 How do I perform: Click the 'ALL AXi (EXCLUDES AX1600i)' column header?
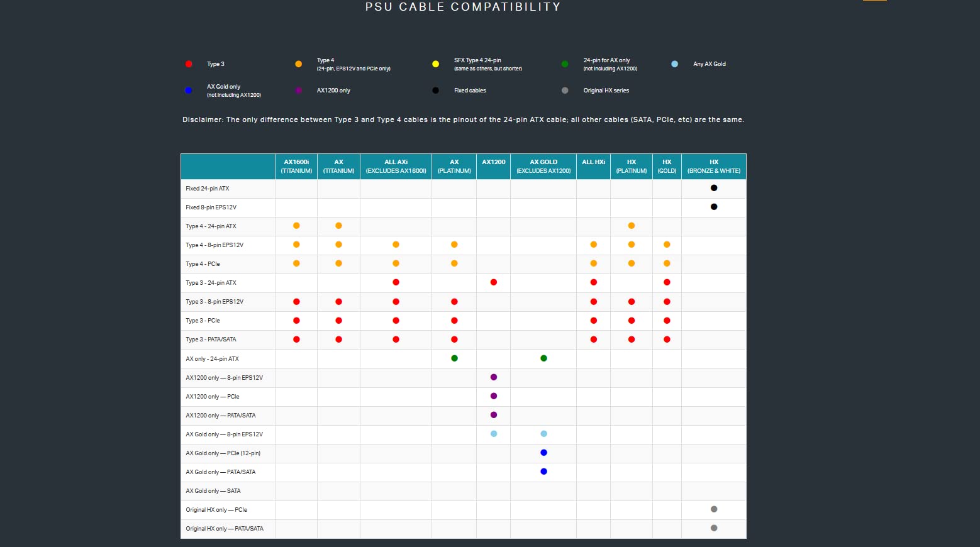(396, 167)
